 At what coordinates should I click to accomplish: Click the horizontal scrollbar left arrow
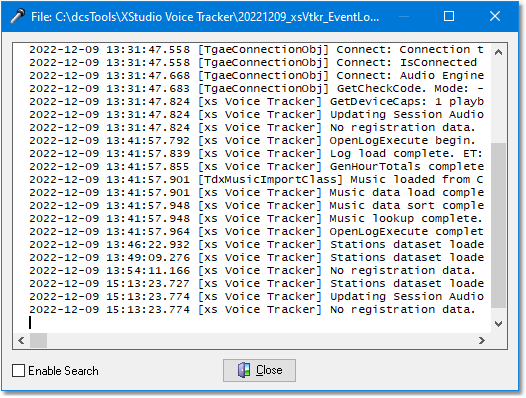(x=21, y=341)
